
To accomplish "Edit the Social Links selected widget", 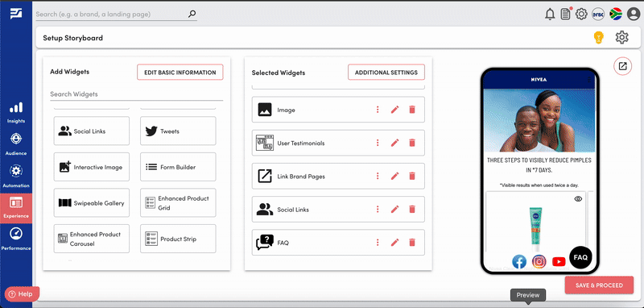I will tap(394, 209).
